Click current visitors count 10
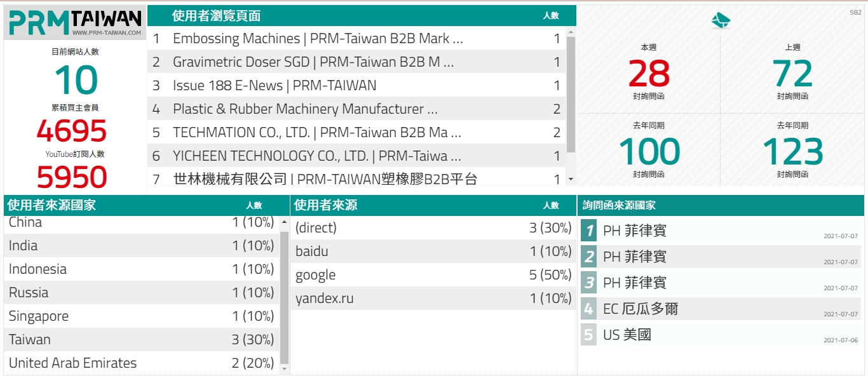868x376 pixels. 75,81
